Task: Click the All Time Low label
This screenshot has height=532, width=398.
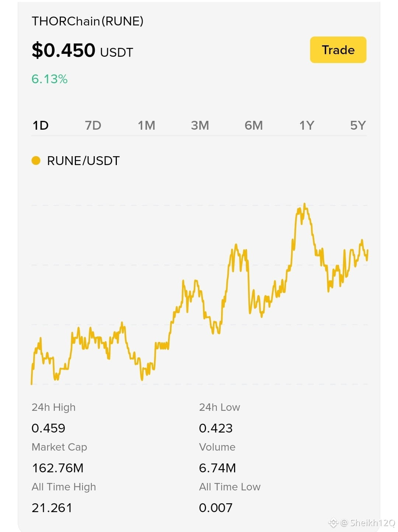Action: [x=230, y=487]
